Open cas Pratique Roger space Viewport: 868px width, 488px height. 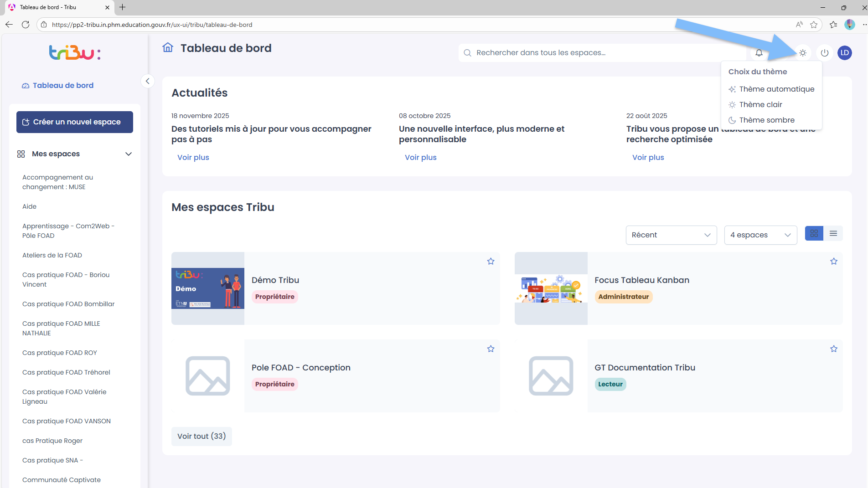coord(52,441)
